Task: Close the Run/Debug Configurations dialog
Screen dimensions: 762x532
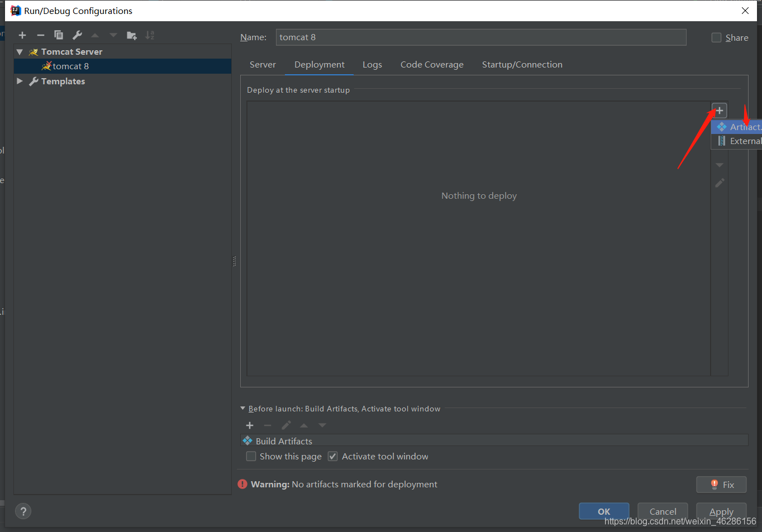Action: tap(745, 11)
